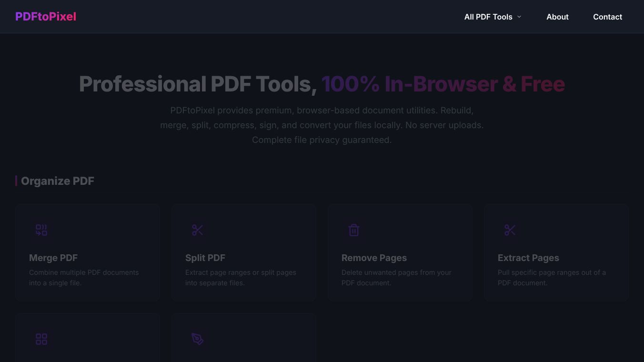Open the Contact page
The image size is (644, 362).
pyautogui.click(x=607, y=17)
